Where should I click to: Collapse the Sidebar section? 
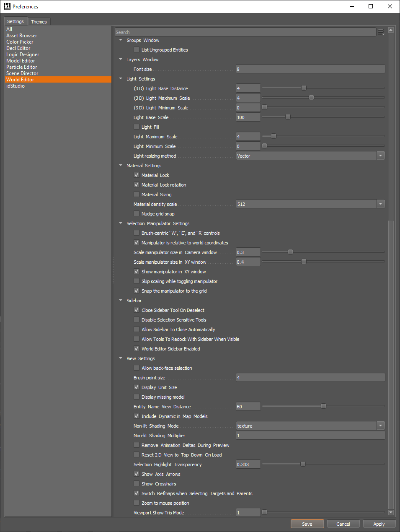pos(121,301)
